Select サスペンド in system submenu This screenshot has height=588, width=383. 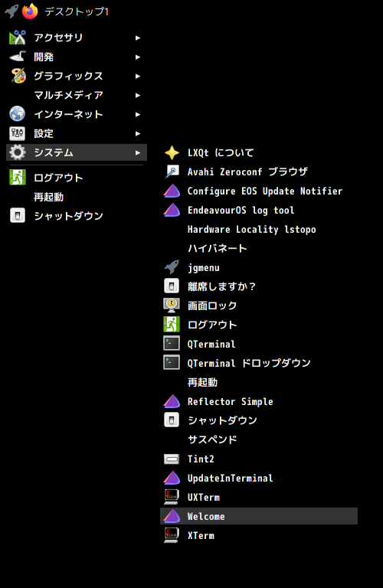259,440
